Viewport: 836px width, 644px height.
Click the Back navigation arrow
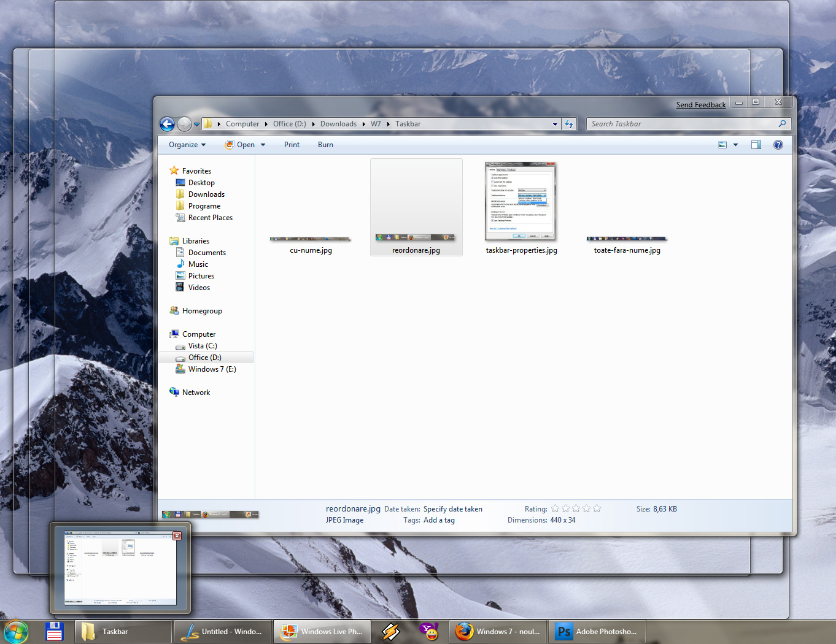(x=167, y=124)
